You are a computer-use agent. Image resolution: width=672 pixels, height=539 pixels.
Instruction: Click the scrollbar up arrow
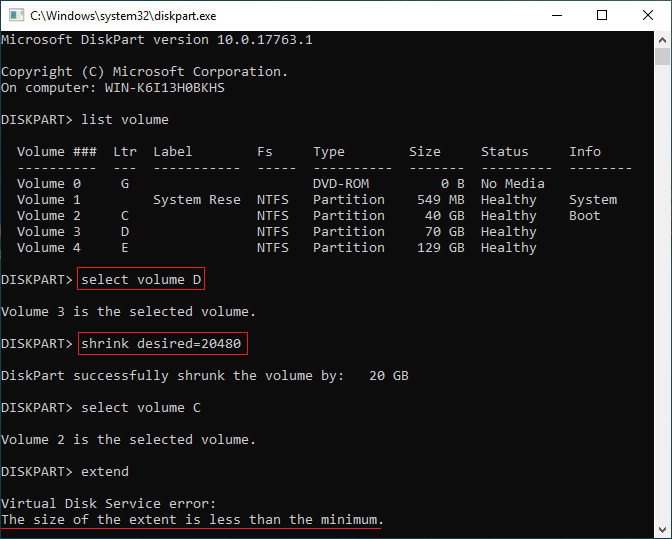663,40
